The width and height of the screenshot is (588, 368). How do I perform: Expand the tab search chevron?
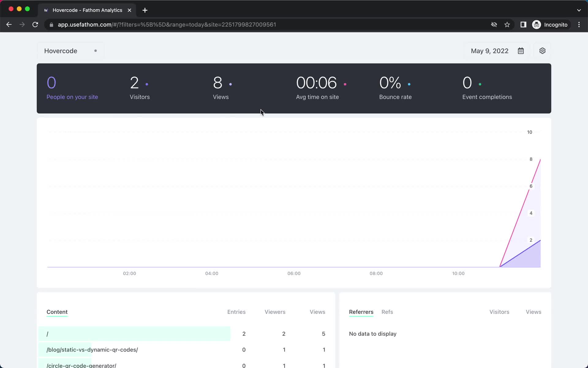[579, 10]
